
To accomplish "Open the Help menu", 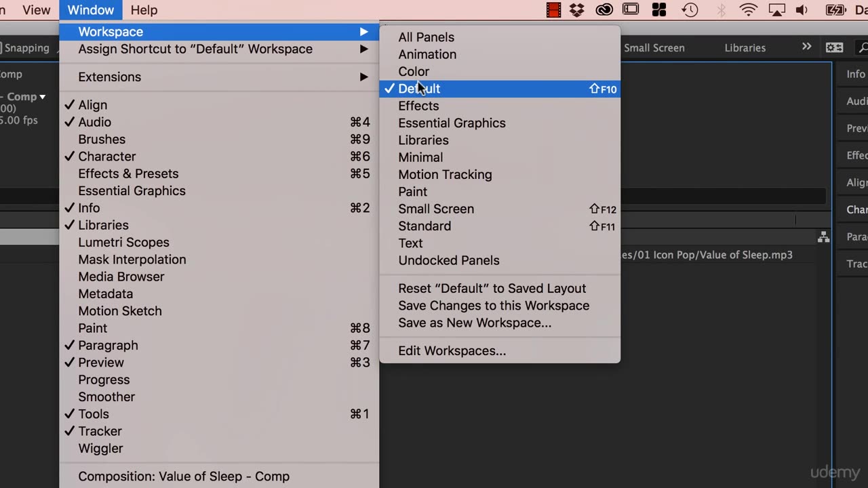I will pos(144,10).
